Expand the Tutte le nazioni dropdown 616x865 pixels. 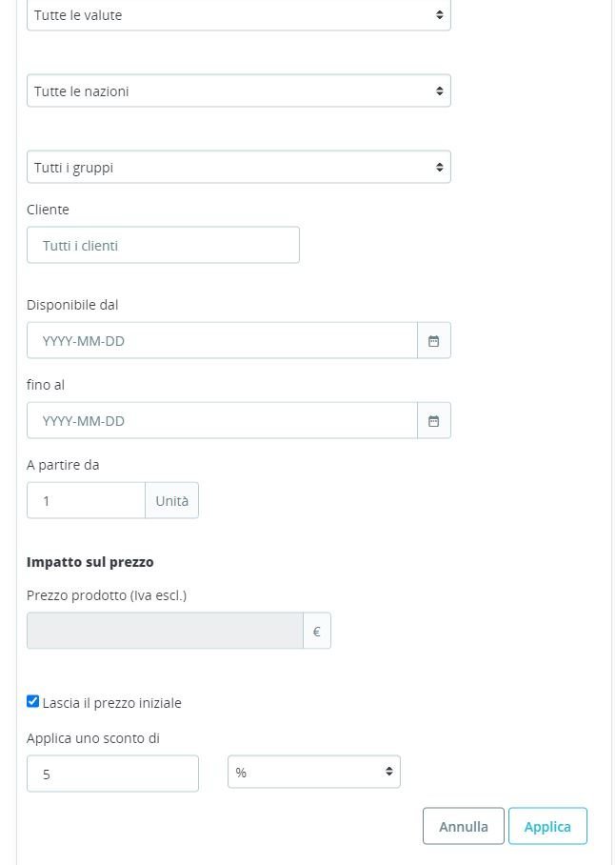tap(239, 91)
